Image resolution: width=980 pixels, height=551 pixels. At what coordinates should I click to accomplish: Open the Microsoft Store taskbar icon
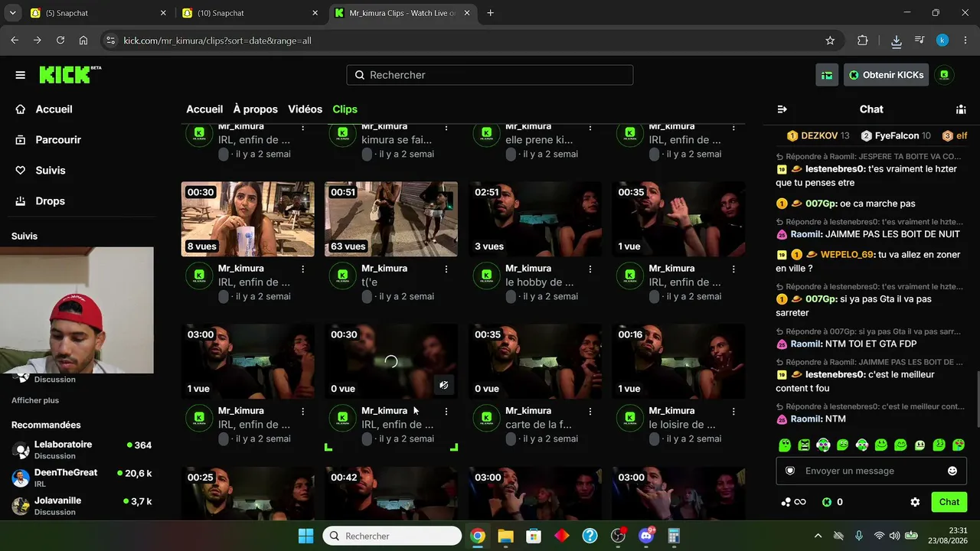point(534,536)
